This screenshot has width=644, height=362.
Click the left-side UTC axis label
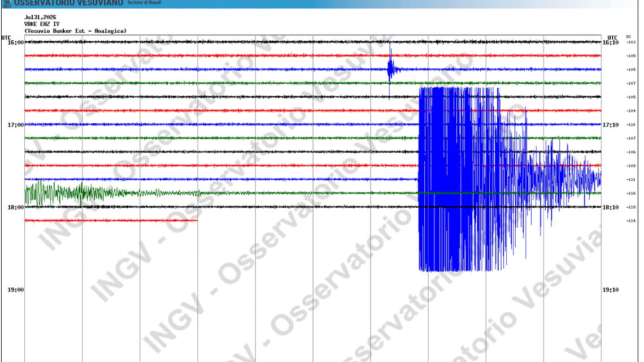tap(6, 37)
